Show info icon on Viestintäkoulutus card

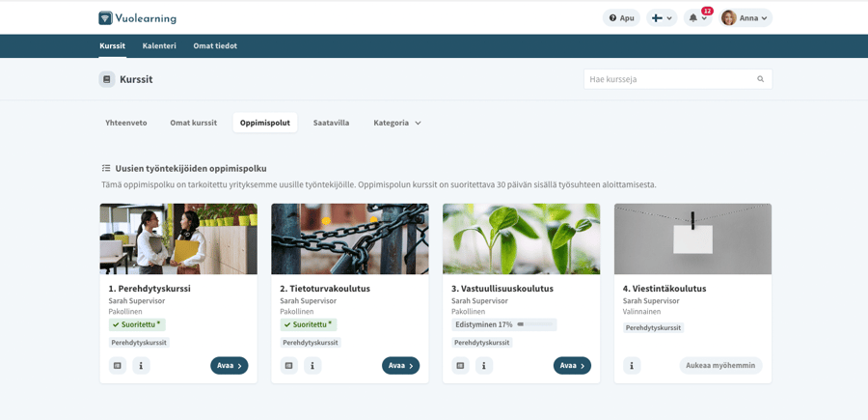pyautogui.click(x=632, y=366)
